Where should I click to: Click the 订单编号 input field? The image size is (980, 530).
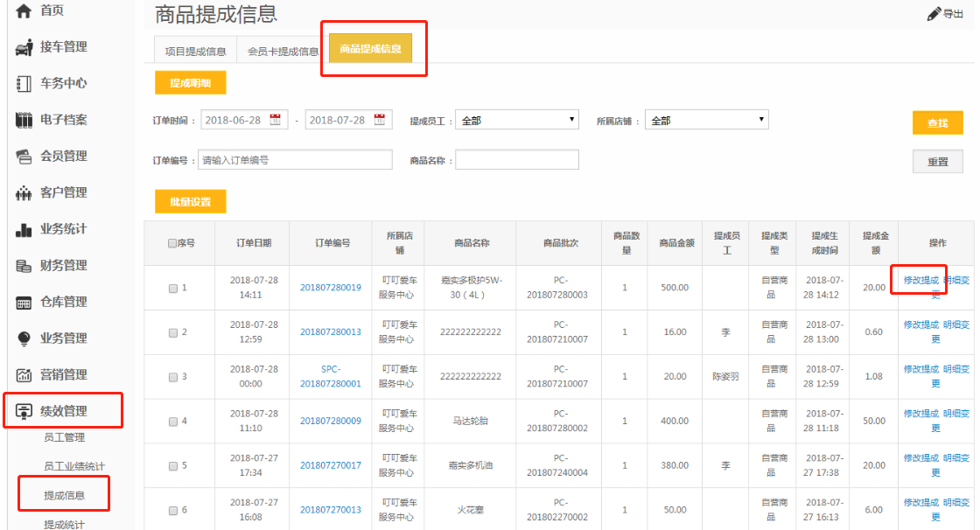tap(295, 160)
